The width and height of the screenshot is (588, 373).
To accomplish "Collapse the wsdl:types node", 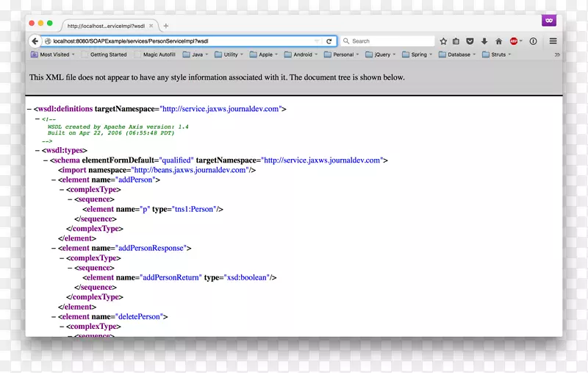I will (x=37, y=151).
